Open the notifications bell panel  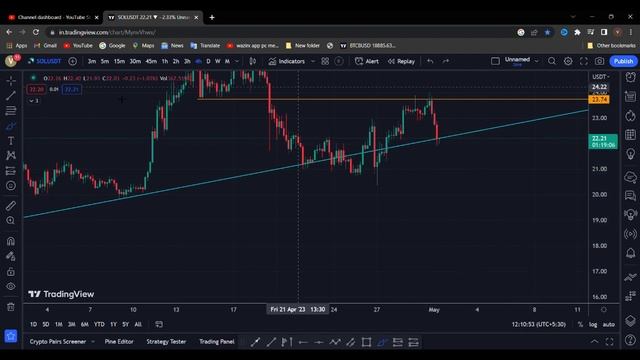point(631,253)
